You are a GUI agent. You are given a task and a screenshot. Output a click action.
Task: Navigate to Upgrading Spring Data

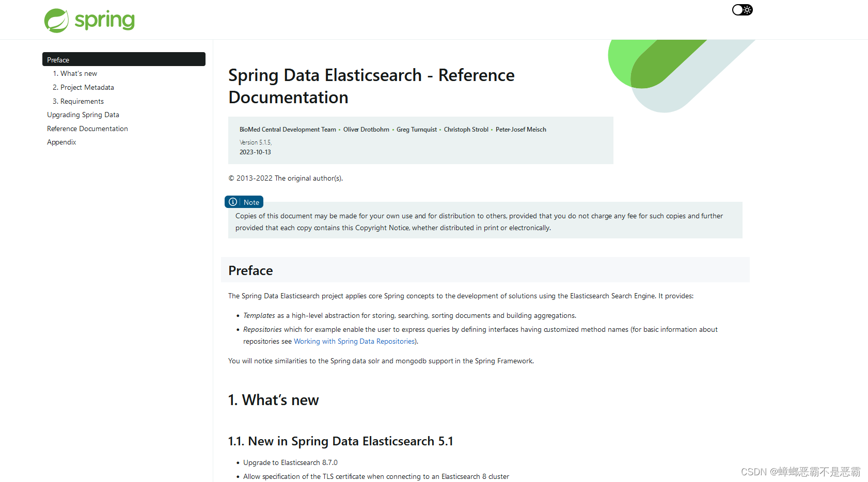pyautogui.click(x=83, y=115)
